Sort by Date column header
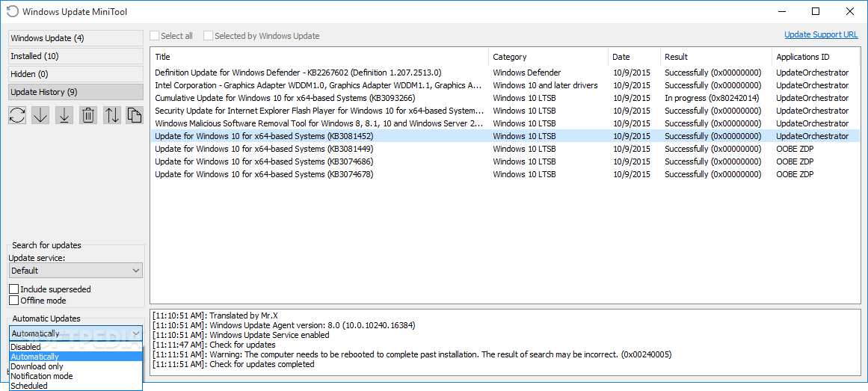The width and height of the screenshot is (868, 391). click(635, 57)
